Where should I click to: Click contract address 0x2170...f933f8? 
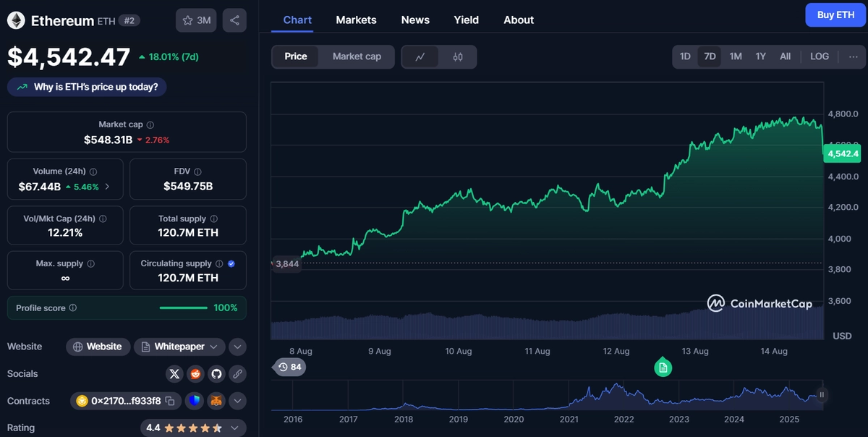tap(126, 401)
